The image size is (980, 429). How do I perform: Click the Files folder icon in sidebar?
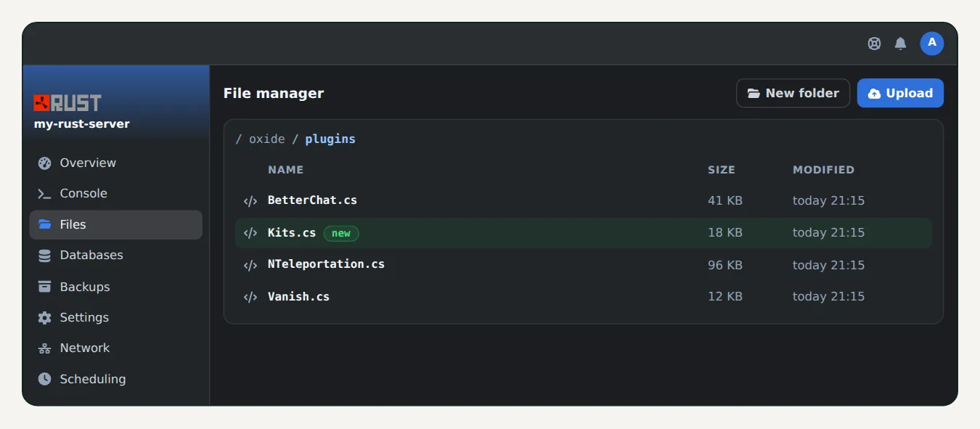point(44,224)
